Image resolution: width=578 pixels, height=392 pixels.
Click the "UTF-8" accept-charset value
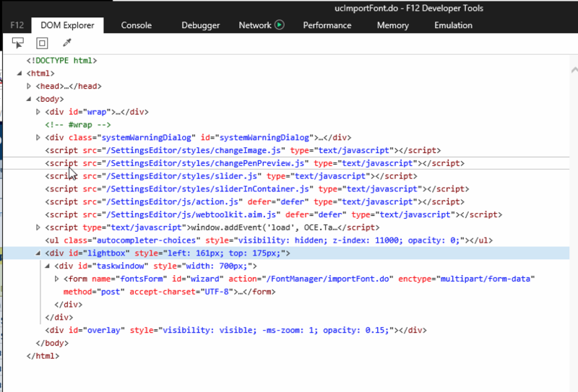[216, 292]
